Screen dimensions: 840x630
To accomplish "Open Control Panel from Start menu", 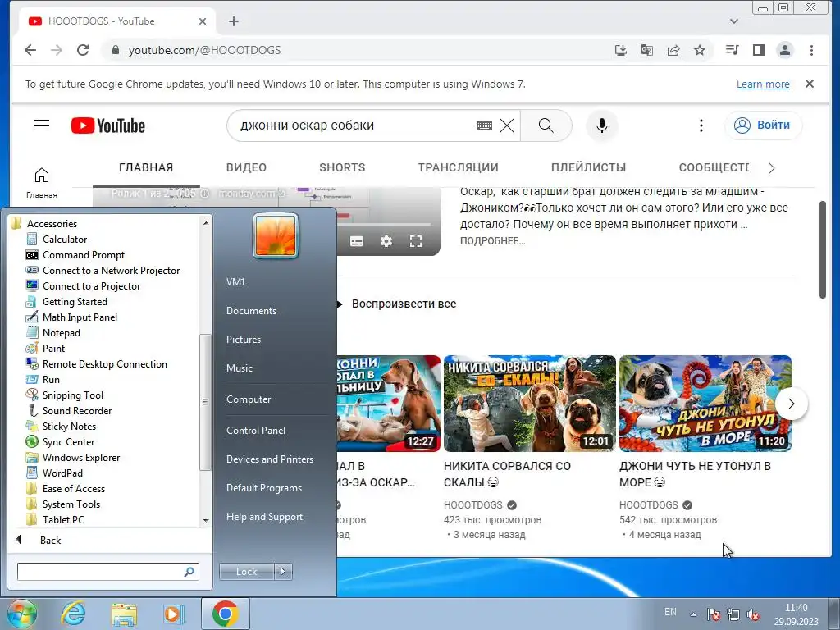I will [256, 430].
